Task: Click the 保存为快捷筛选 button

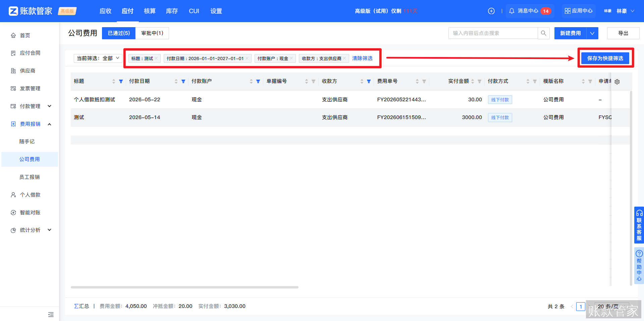Action: 605,58
